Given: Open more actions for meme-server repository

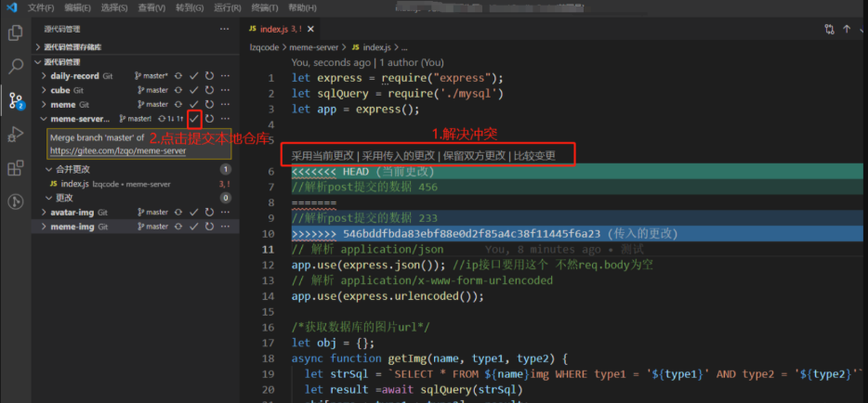Looking at the screenshot, I should pos(225,118).
